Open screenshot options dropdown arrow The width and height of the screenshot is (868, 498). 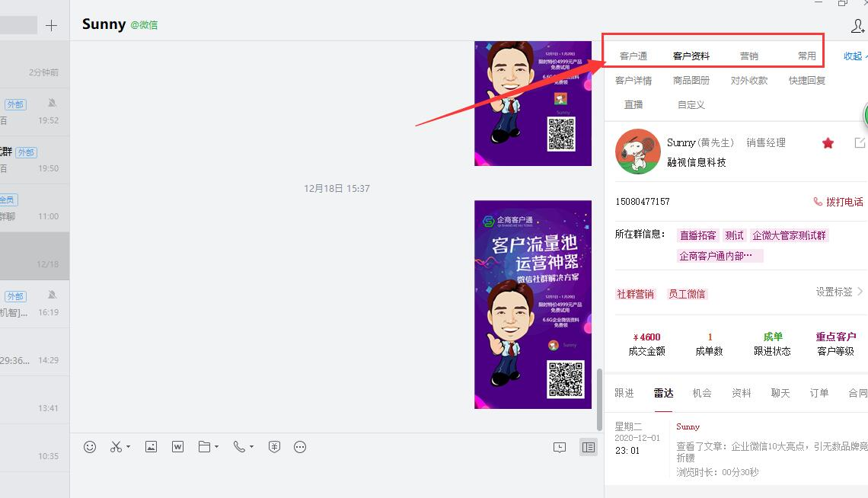click(x=129, y=446)
